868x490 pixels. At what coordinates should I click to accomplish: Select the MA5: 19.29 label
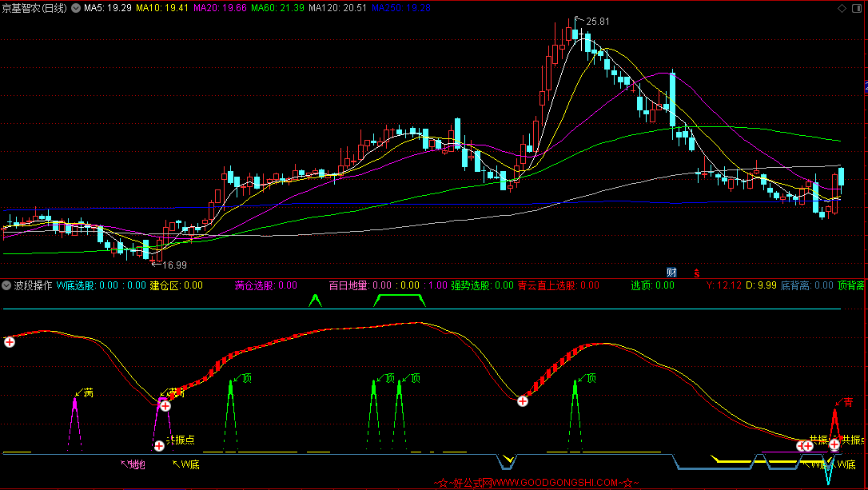(108, 8)
